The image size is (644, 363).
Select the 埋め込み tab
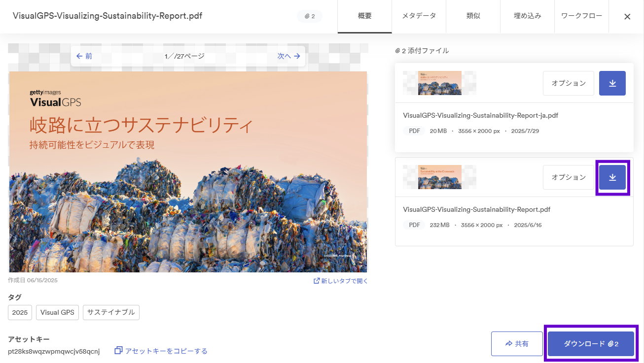[x=528, y=16]
